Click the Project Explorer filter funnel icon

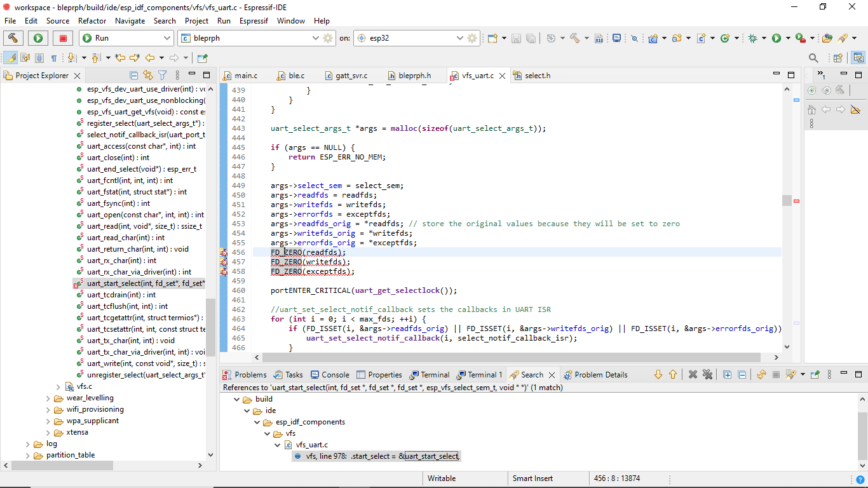[x=163, y=75]
